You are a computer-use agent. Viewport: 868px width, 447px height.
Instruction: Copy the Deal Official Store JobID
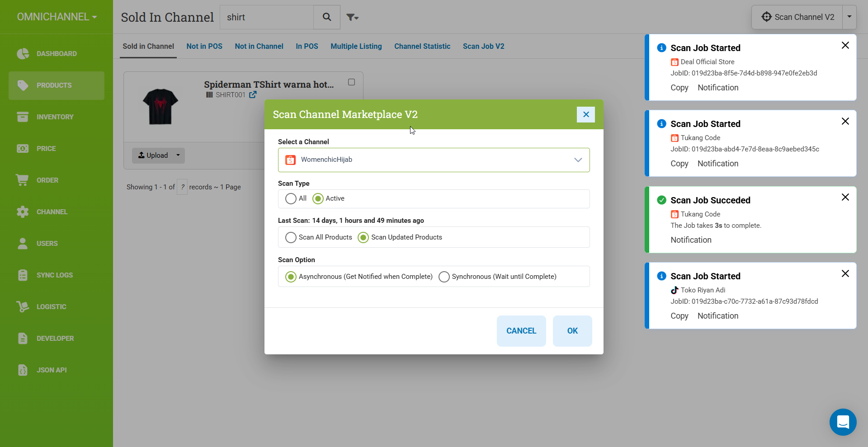(679, 88)
